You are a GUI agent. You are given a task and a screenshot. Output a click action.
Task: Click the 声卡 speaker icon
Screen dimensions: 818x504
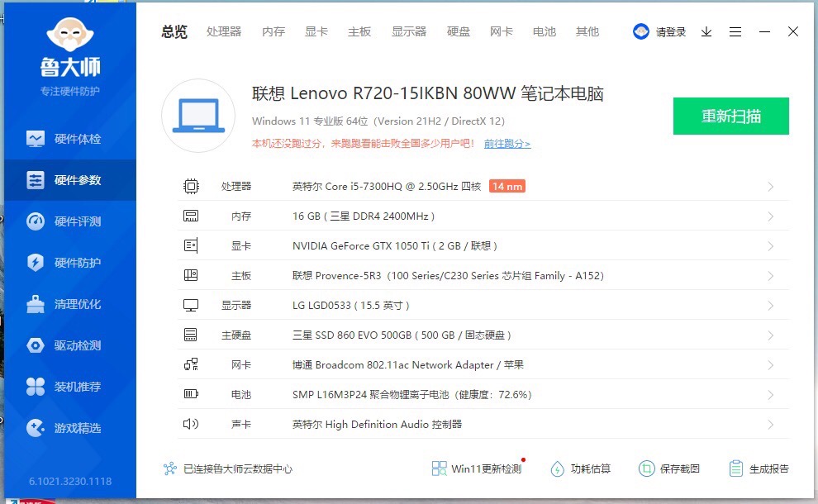pyautogui.click(x=191, y=424)
